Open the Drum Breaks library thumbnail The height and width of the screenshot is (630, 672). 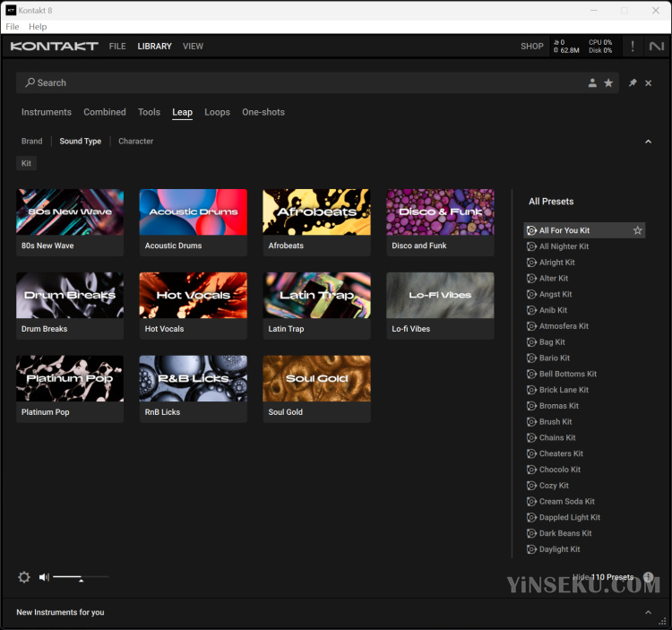70,306
